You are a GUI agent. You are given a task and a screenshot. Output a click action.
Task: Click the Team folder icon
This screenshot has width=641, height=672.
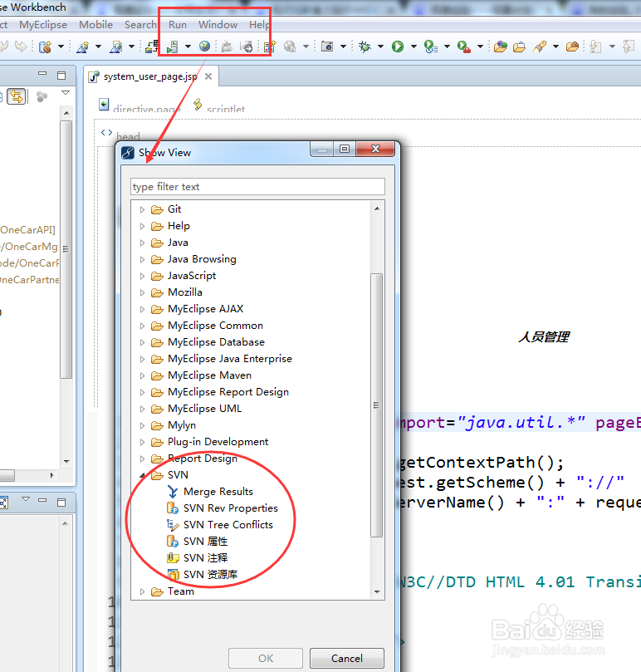point(157,592)
